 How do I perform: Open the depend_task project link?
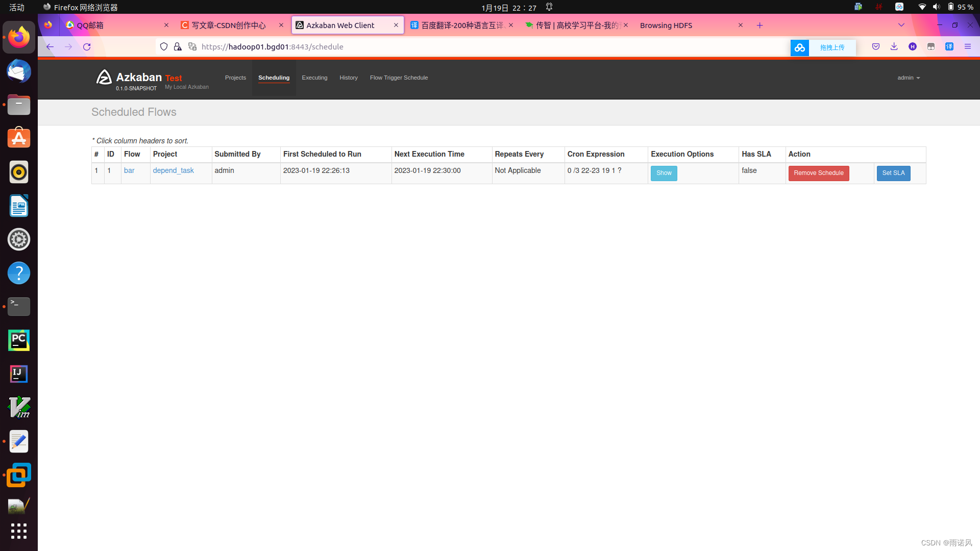(173, 171)
